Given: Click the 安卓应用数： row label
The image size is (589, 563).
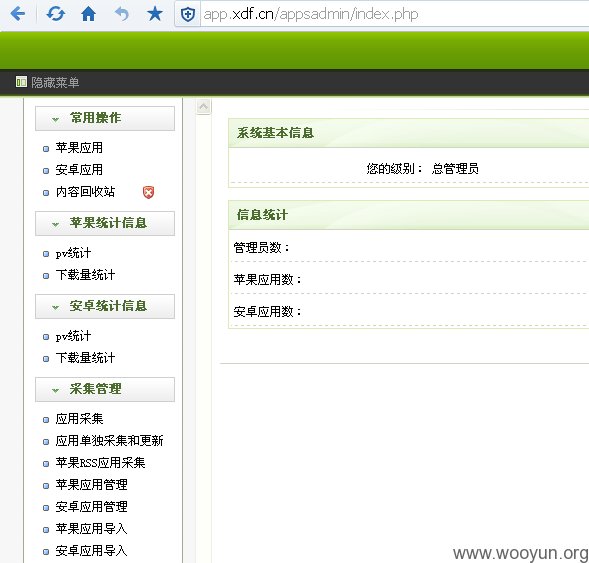Looking at the screenshot, I should 267,312.
